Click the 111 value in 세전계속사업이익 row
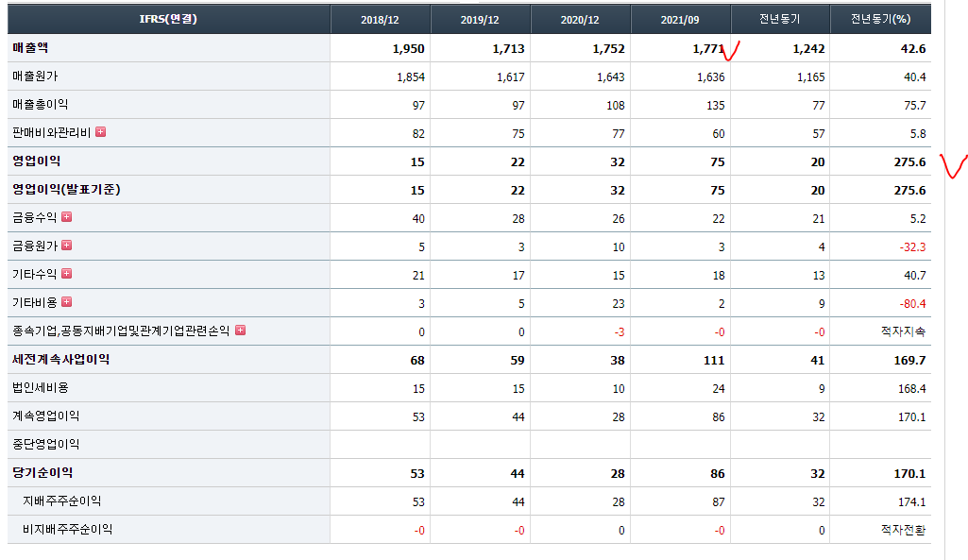968x560 pixels. (x=714, y=361)
